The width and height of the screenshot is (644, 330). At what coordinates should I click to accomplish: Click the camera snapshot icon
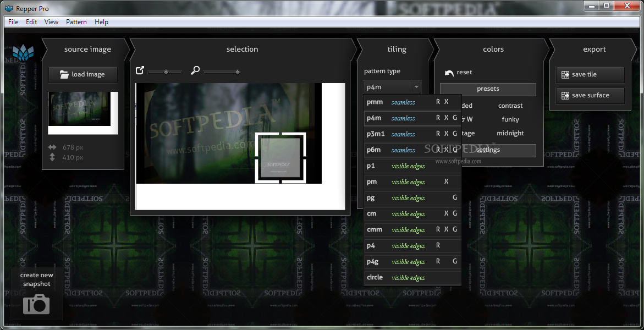click(x=36, y=304)
